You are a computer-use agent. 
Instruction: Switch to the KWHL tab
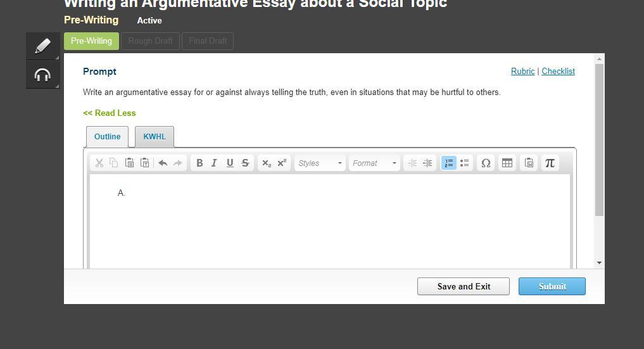155,136
